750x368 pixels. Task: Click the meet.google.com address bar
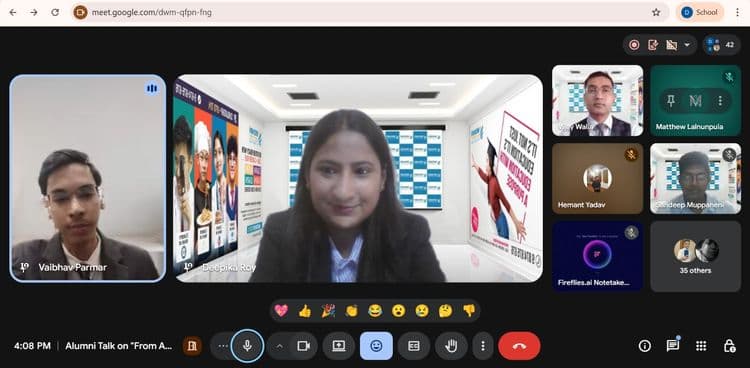(369, 12)
